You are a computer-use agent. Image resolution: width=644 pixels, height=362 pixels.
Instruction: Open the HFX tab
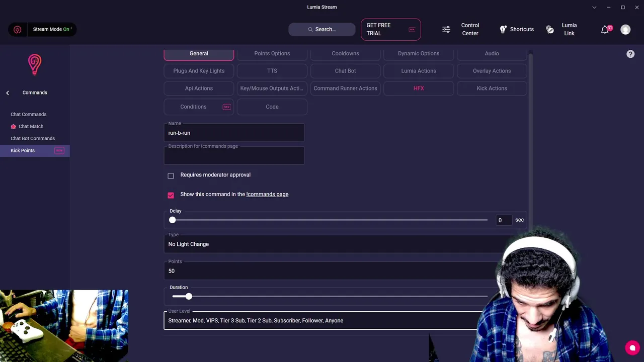[419, 88]
